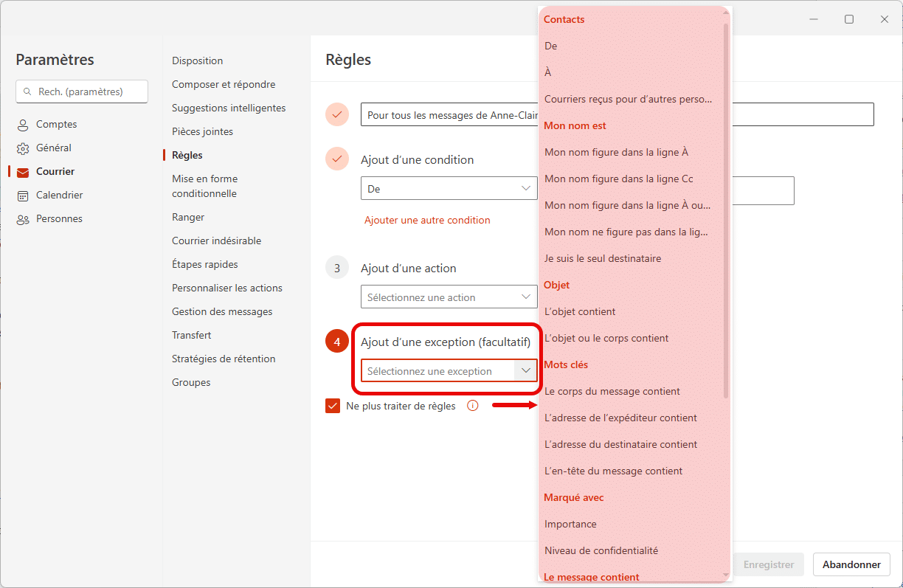Select Je suis le seul destinataire option
Viewport: 903px width, 588px height.
[603, 258]
